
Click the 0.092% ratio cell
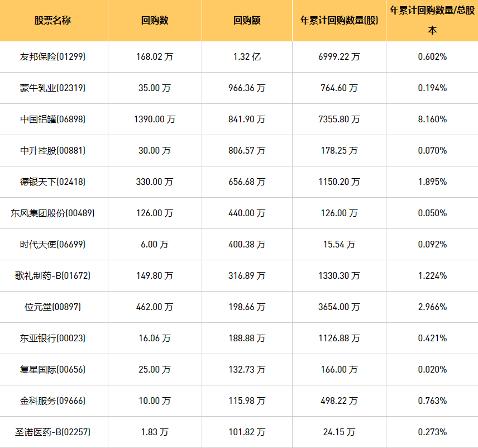pos(432,245)
